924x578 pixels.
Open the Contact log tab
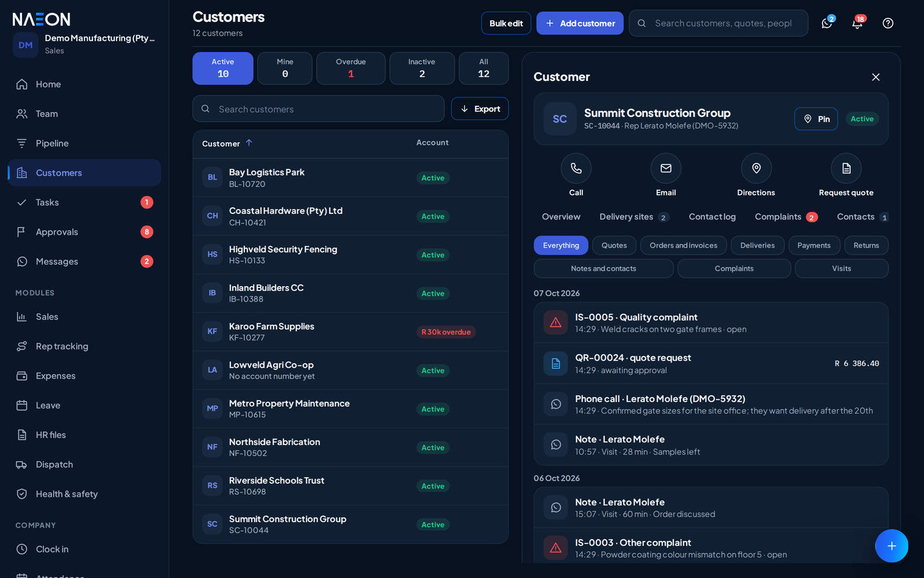(712, 217)
